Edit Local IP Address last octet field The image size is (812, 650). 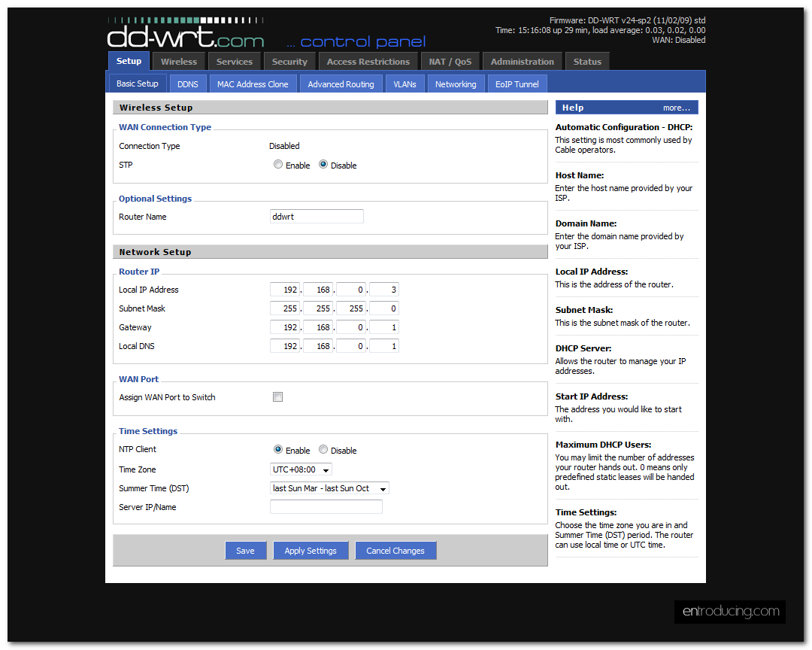[384, 290]
